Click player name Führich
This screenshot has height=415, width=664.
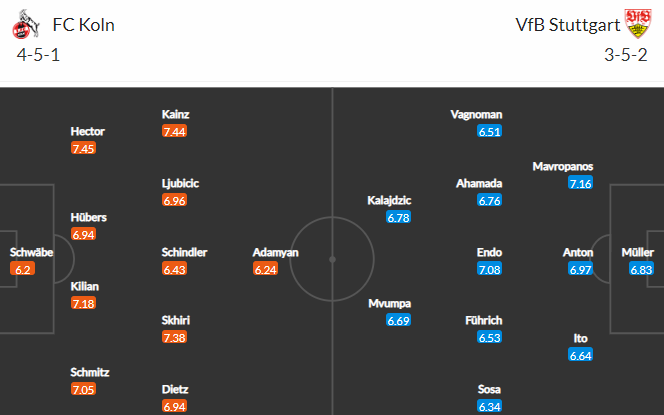pos(483,320)
